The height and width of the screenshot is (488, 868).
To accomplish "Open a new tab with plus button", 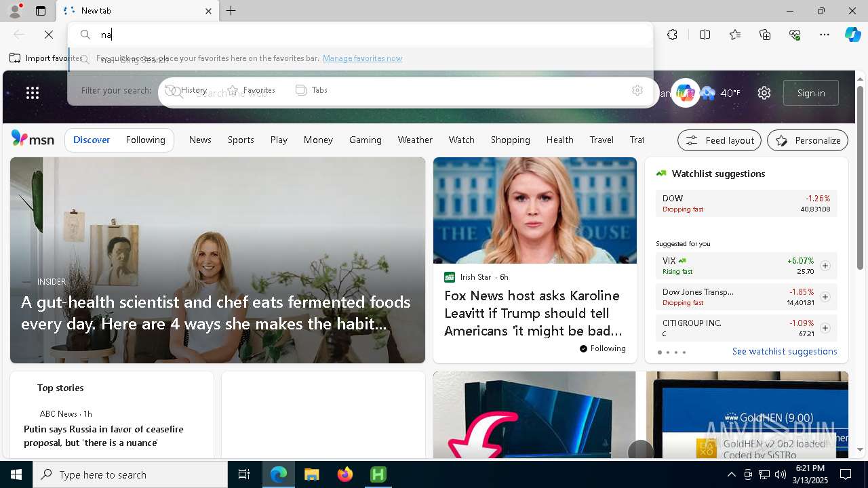I will [231, 11].
